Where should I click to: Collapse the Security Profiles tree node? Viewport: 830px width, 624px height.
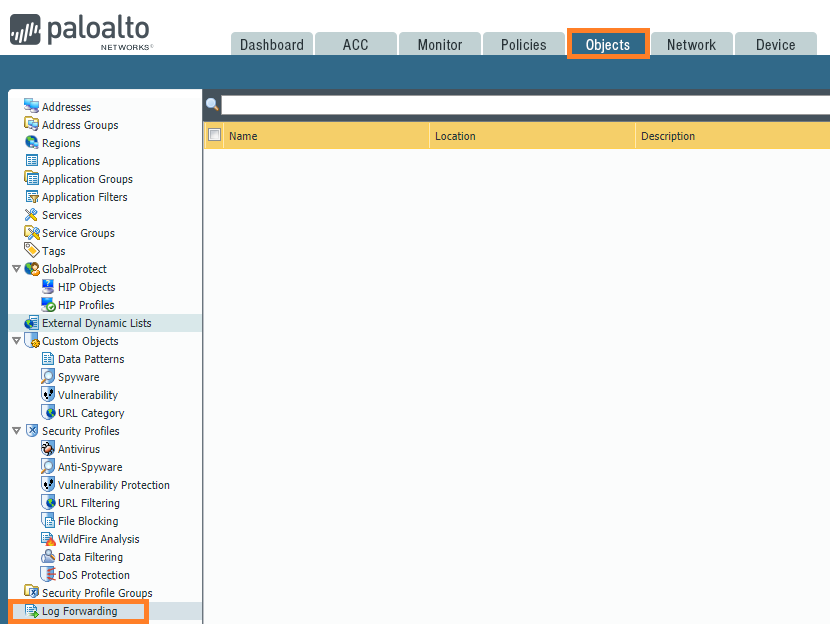[16, 431]
